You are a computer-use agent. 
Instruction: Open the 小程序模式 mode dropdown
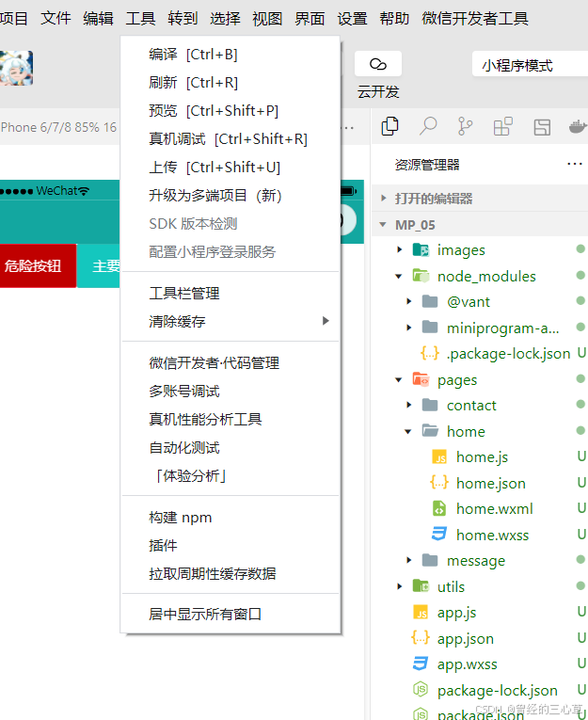click(x=530, y=65)
